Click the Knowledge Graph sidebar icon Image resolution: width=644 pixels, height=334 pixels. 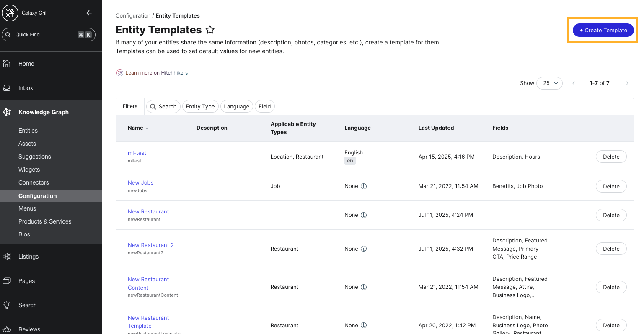[x=6, y=112]
